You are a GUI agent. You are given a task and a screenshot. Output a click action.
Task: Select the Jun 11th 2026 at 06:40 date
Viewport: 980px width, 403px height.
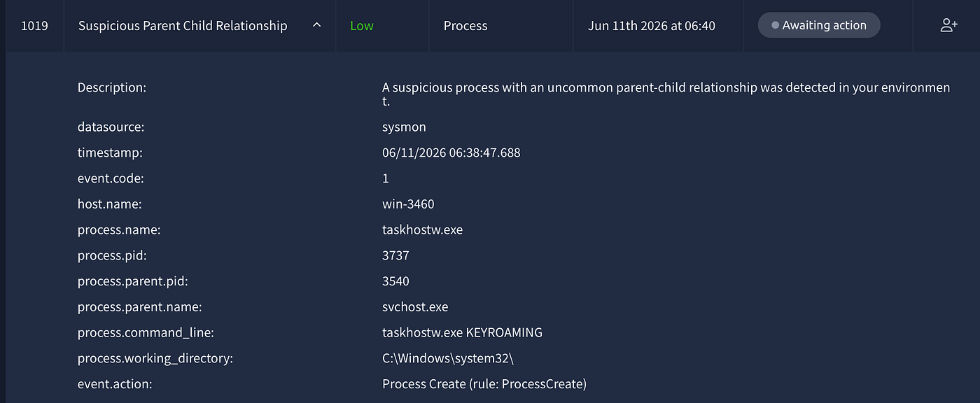point(652,26)
